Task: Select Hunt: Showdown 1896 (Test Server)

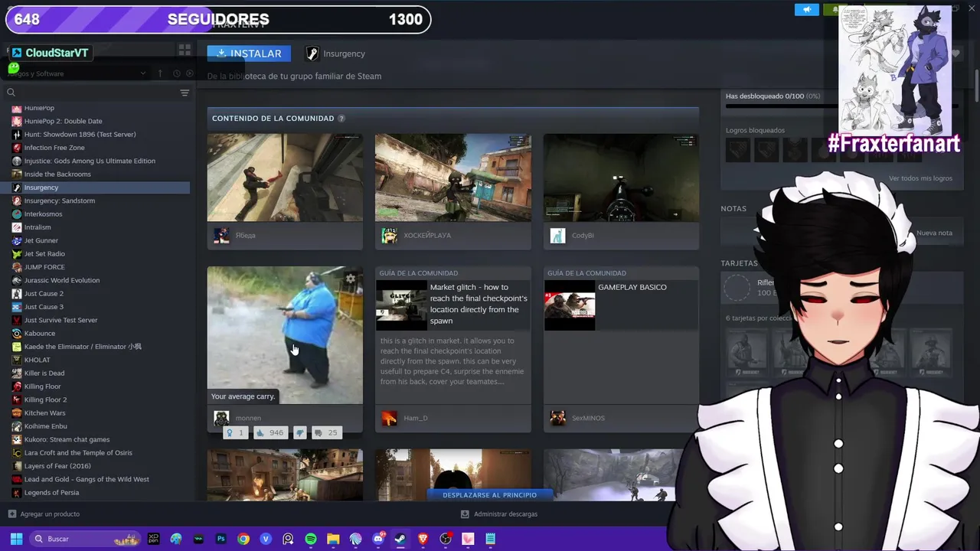Action: click(x=80, y=134)
